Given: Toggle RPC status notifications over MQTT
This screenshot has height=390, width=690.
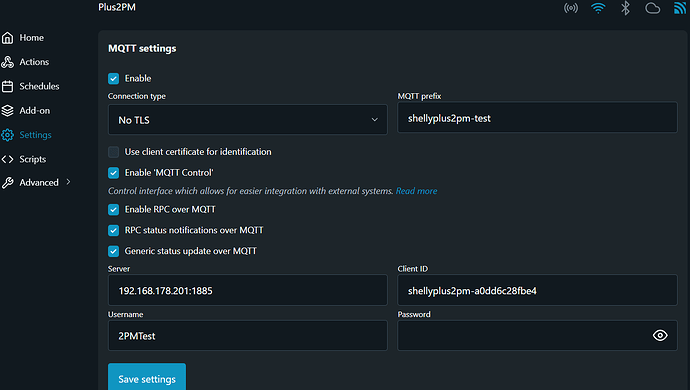Looking at the screenshot, I should coord(114,230).
